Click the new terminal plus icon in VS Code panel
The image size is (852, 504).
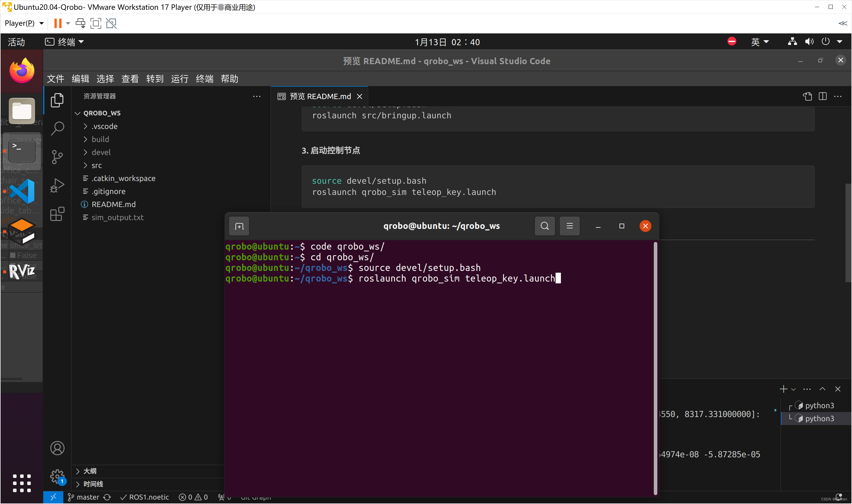click(783, 389)
